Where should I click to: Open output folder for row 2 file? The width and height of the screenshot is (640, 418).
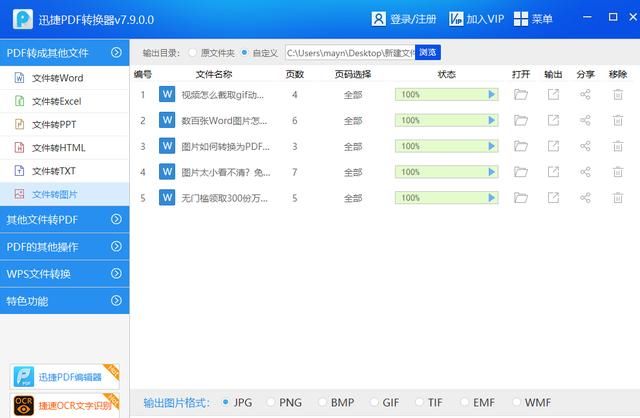pyautogui.click(x=520, y=120)
